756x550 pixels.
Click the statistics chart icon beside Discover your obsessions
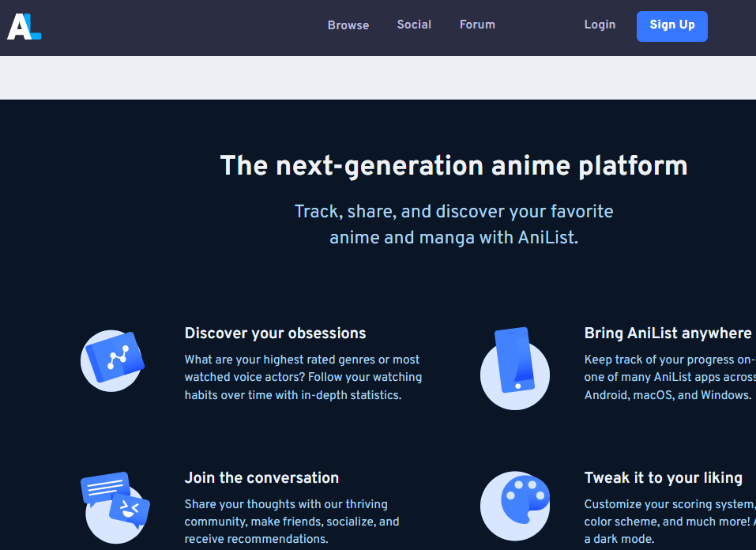tap(113, 360)
